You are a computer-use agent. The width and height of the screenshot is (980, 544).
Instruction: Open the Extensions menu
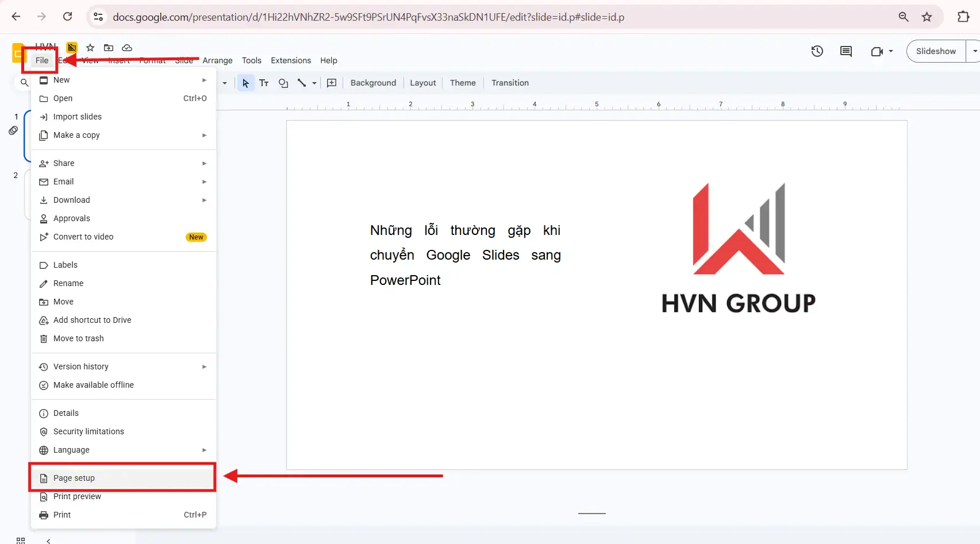tap(290, 60)
